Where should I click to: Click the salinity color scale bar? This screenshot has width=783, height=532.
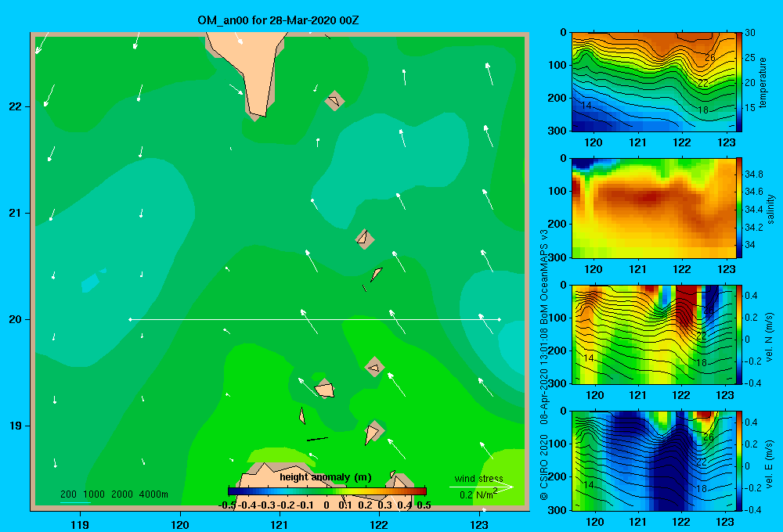click(739, 208)
